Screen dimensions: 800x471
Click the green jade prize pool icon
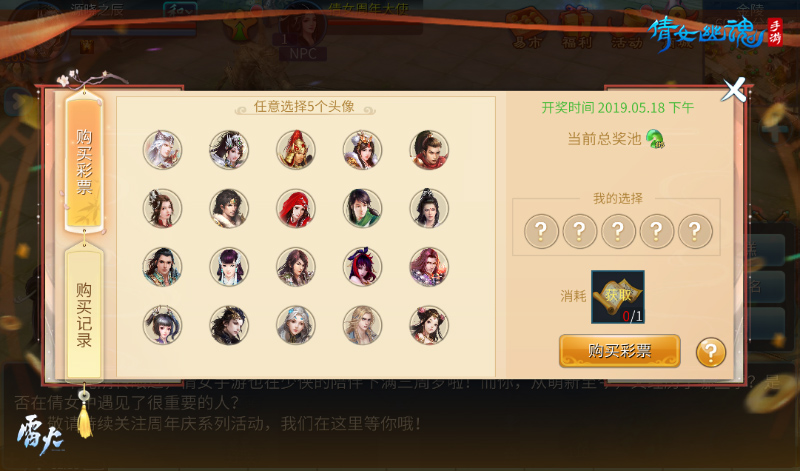point(655,138)
